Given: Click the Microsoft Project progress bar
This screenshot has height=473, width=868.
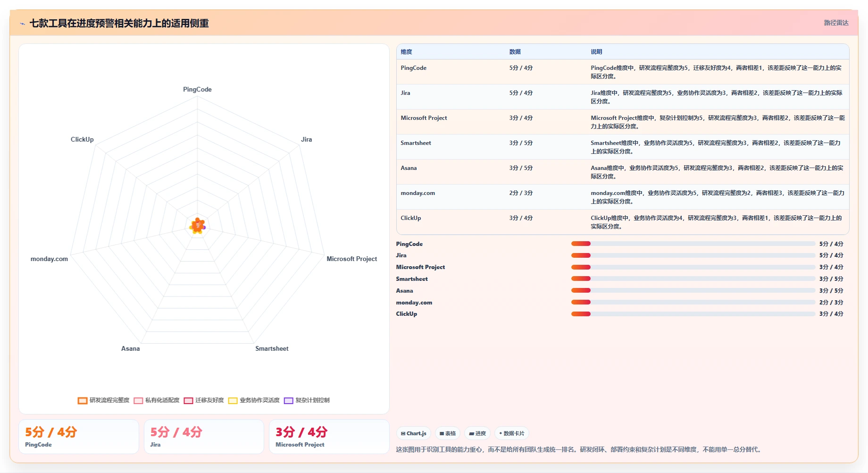Looking at the screenshot, I should 693,267.
